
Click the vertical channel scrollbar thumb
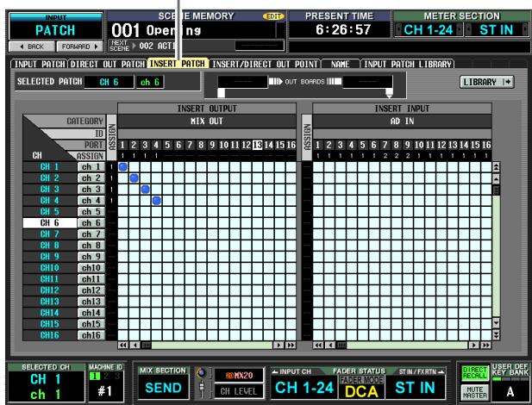point(496,190)
